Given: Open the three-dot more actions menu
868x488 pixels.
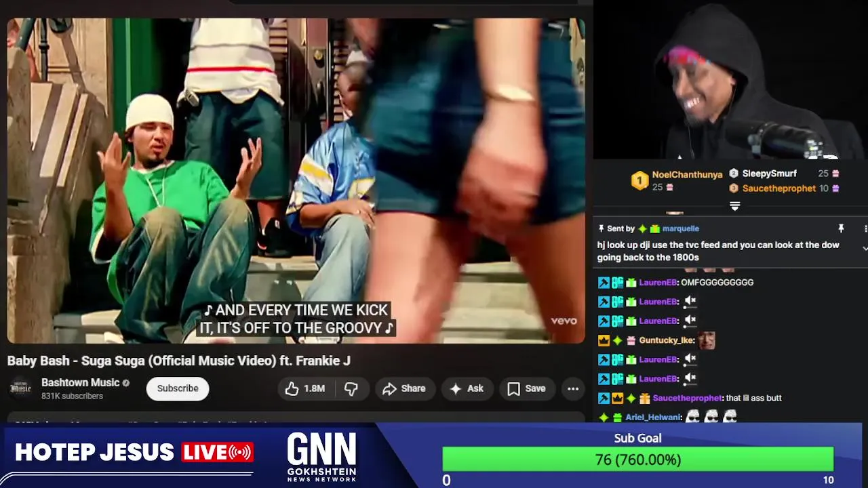Looking at the screenshot, I should point(573,388).
